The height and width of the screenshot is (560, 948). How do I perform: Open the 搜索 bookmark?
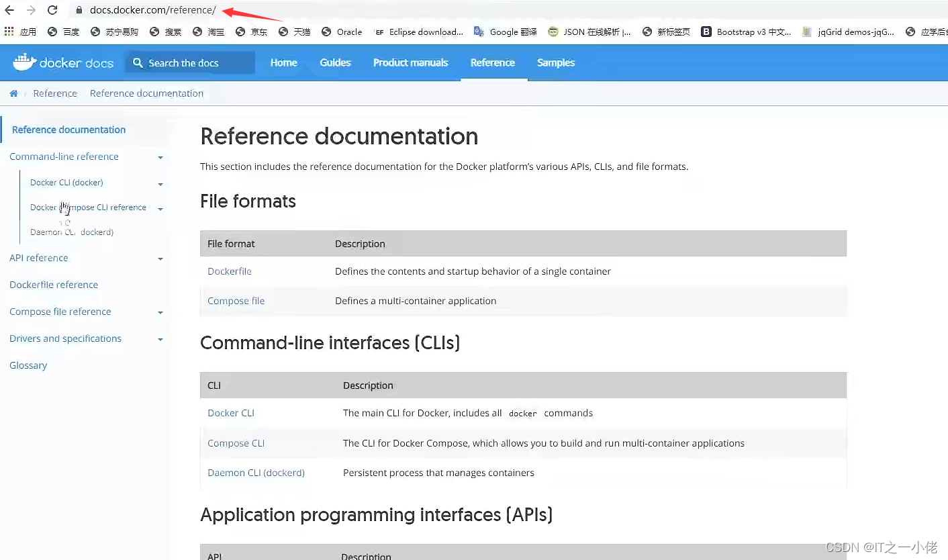(x=165, y=32)
